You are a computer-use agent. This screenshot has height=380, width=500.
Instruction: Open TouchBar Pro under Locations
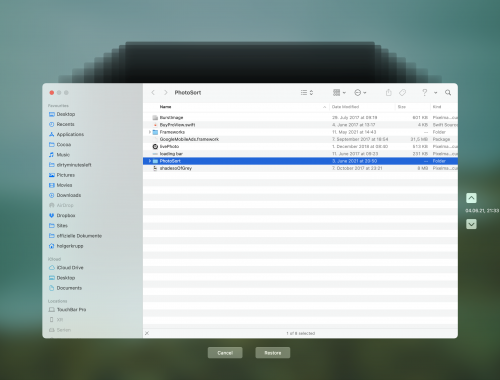(x=71, y=310)
